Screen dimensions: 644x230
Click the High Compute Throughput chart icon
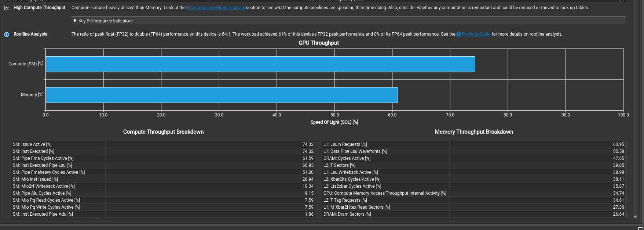(x=7, y=8)
